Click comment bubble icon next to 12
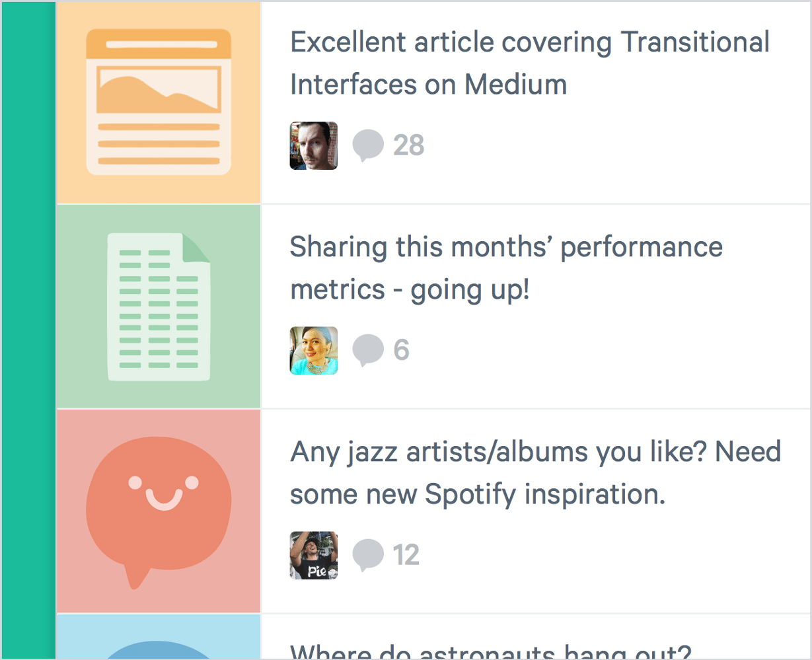The width and height of the screenshot is (812, 660). pyautogui.click(x=367, y=555)
